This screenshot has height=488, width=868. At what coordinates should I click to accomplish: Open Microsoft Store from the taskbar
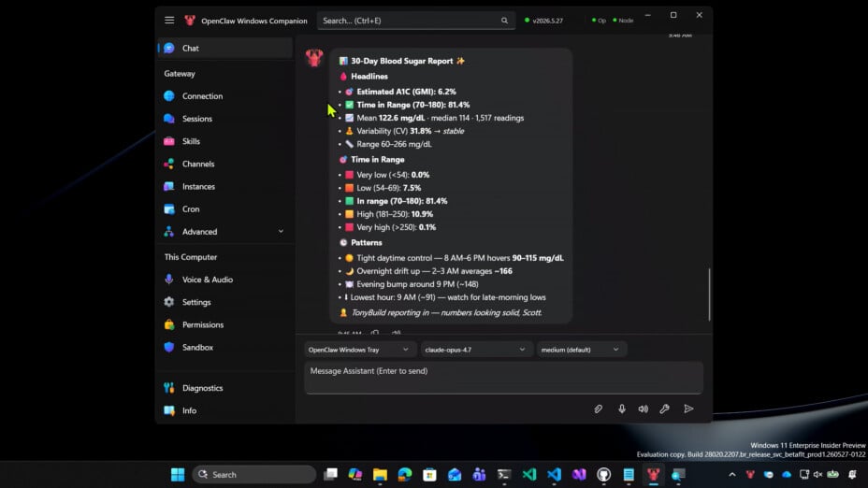[x=429, y=475]
